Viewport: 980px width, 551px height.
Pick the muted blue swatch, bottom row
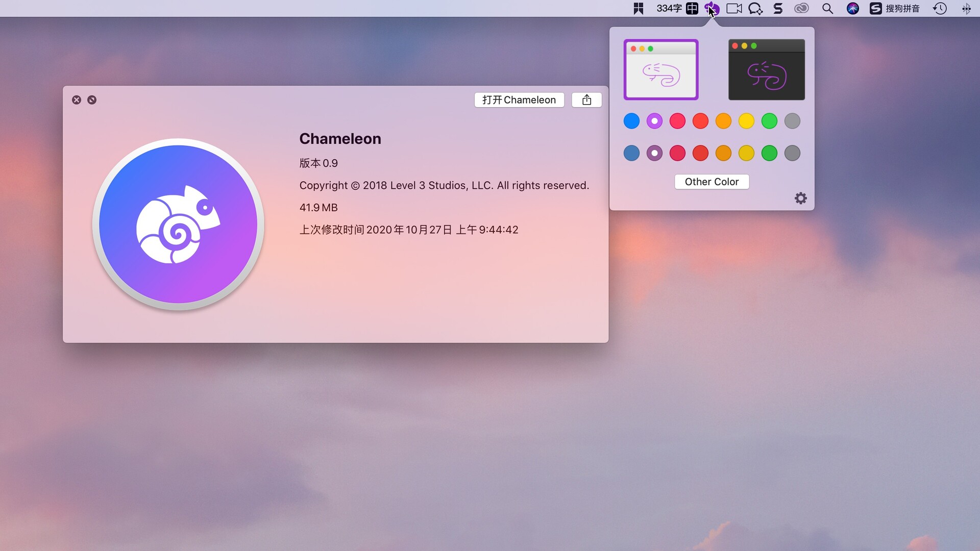(631, 153)
